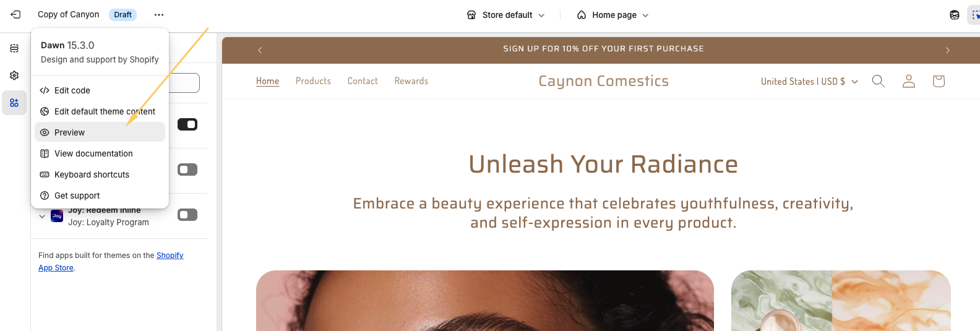The height and width of the screenshot is (331, 980).
Task: Follow the Shopify App Store link
Action: pos(111,262)
